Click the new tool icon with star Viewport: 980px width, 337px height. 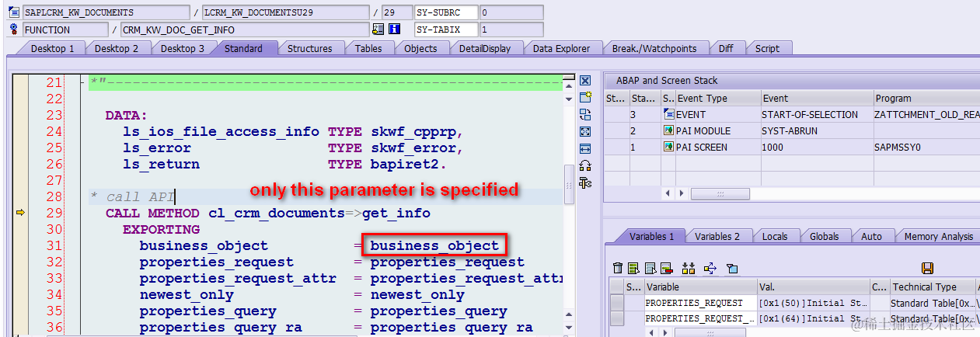pyautogui.click(x=586, y=98)
